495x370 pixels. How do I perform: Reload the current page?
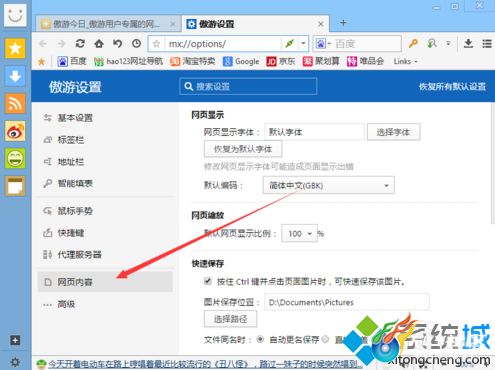click(80, 44)
